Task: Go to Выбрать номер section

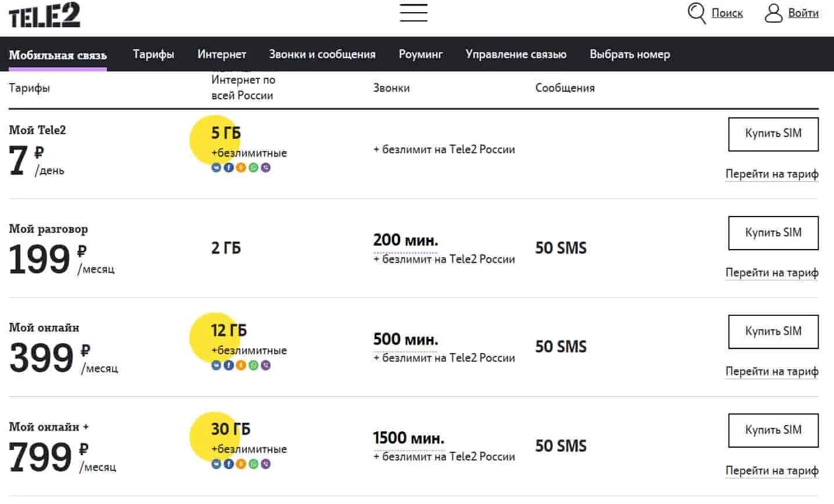Action: click(x=630, y=54)
